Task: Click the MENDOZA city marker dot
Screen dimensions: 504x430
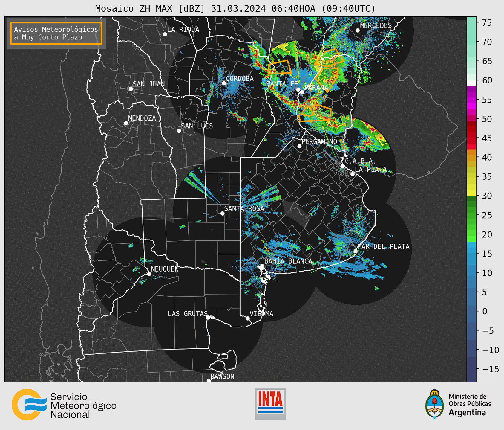Action: tap(126, 123)
